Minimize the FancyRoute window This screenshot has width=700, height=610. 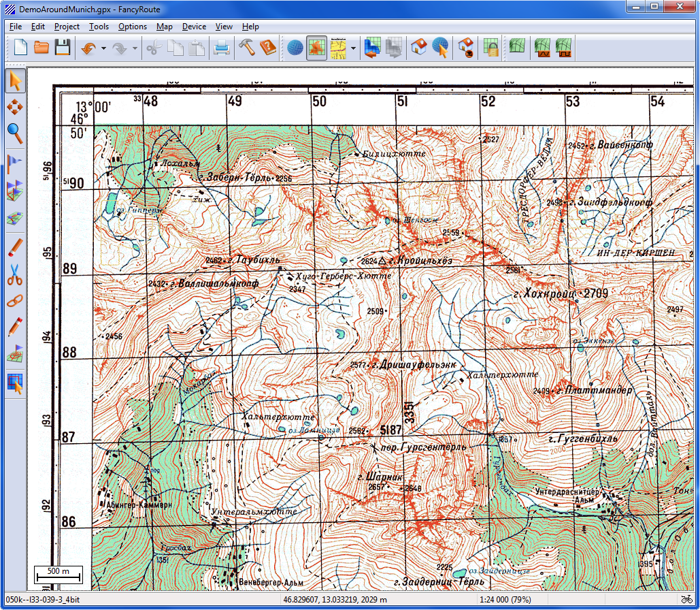(x=635, y=6)
